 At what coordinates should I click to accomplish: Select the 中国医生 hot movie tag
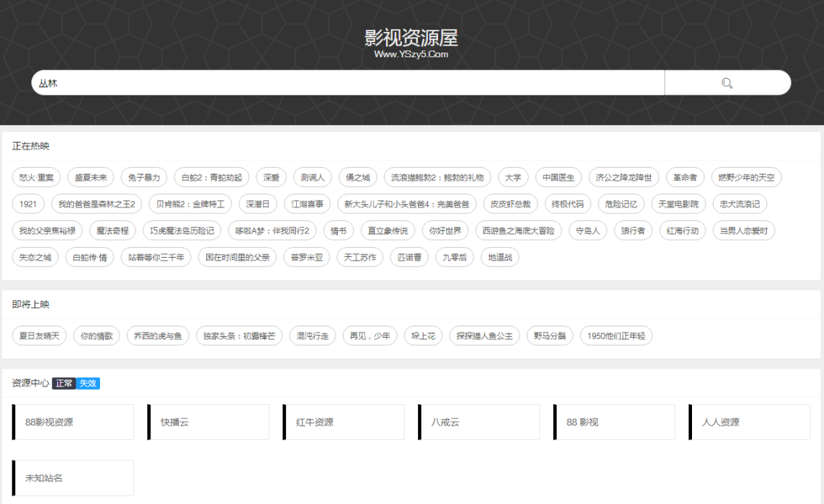tap(558, 178)
